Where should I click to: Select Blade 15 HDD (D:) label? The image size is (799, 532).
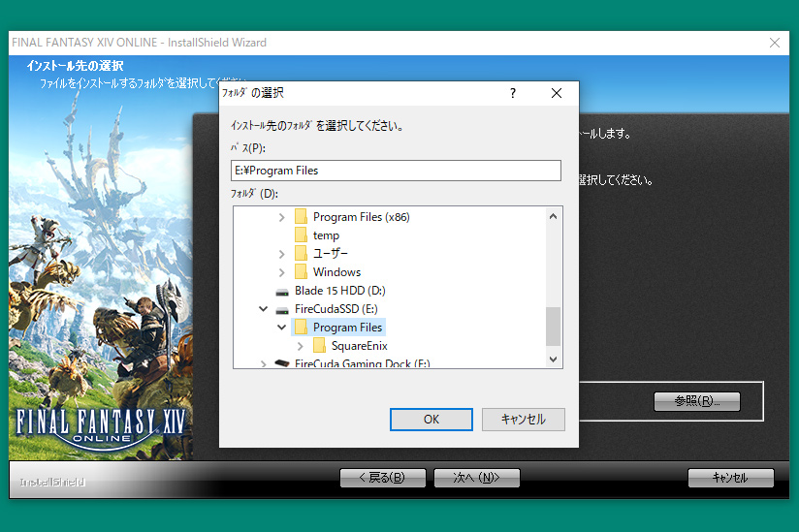point(340,290)
